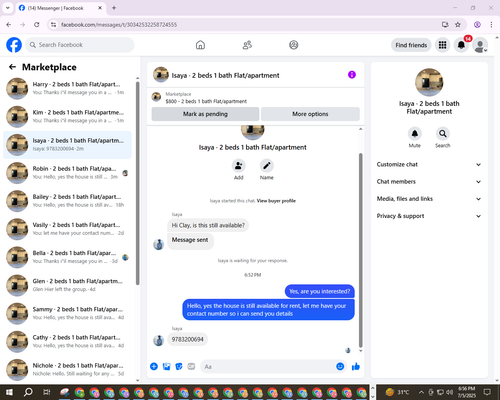Open the Bella conversation
This screenshot has height=400, width=500.
coord(68,257)
